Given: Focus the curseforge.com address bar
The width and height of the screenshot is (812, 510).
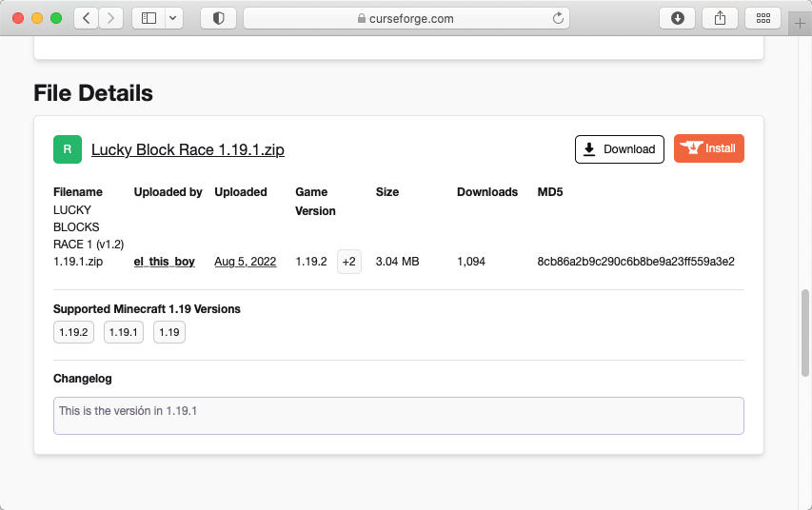Looking at the screenshot, I should (x=406, y=19).
